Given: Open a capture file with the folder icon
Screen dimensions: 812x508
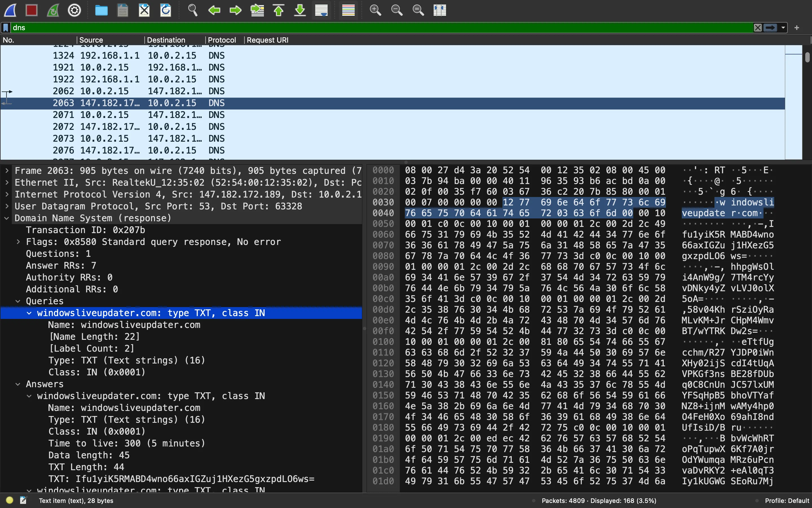Looking at the screenshot, I should coord(101,10).
